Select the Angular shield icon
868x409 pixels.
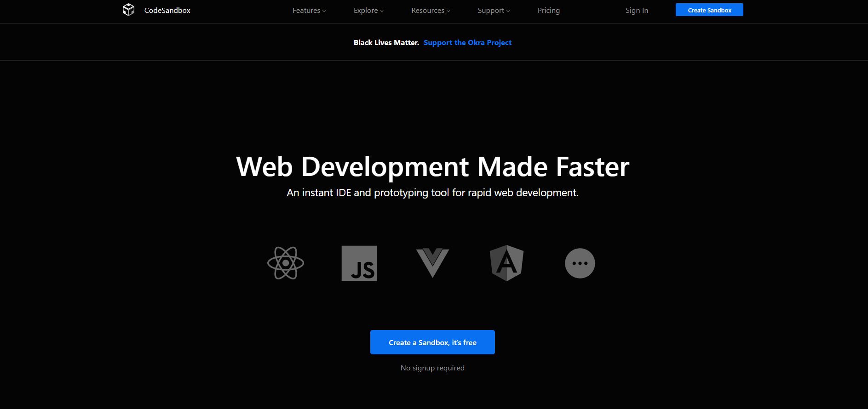tap(506, 263)
